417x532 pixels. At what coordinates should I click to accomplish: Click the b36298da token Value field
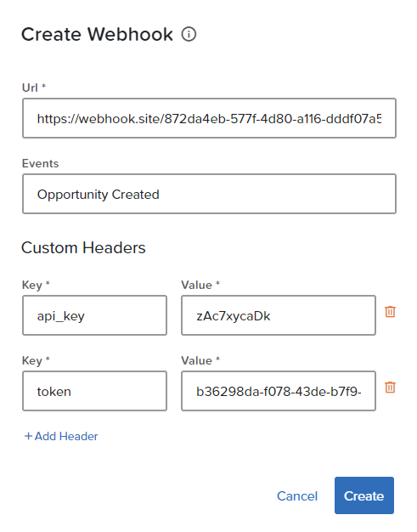(279, 391)
